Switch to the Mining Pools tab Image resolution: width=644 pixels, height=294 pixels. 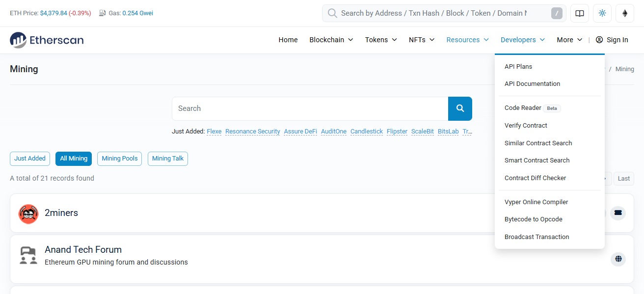point(120,159)
